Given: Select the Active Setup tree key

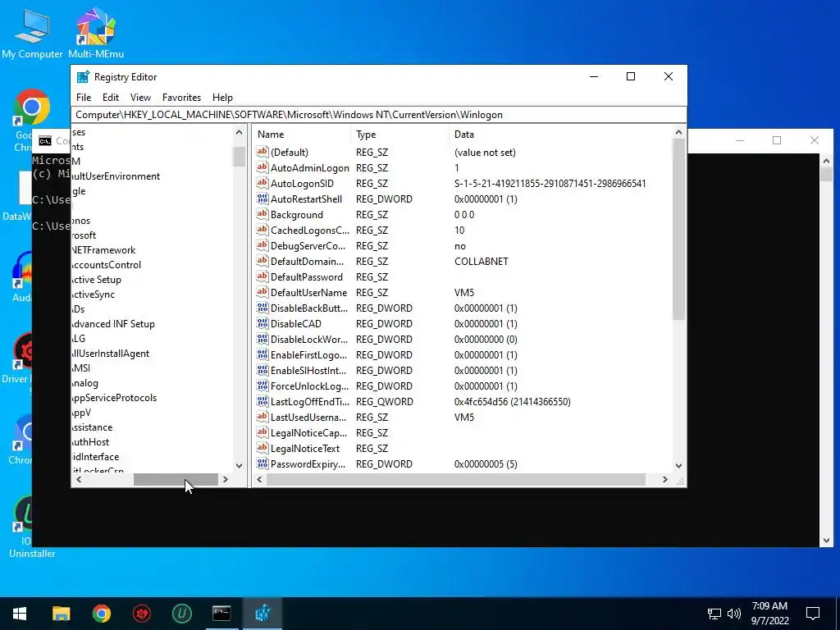Looking at the screenshot, I should [x=97, y=280].
